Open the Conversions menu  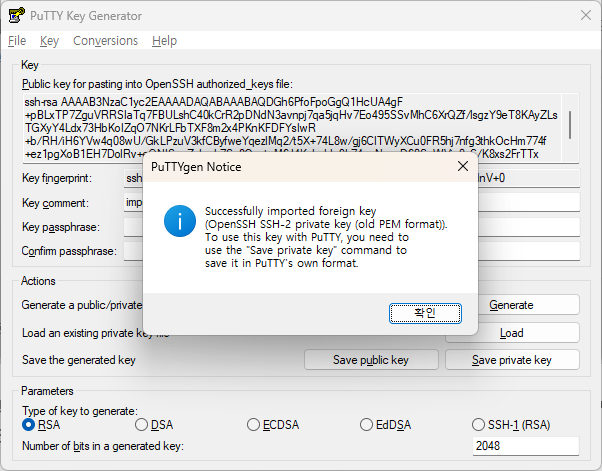coord(105,41)
